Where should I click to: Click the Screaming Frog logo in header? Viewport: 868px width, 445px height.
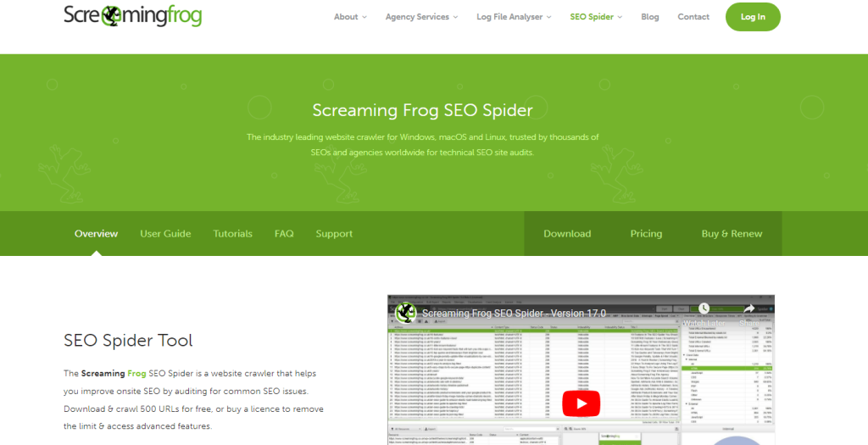[x=132, y=16]
